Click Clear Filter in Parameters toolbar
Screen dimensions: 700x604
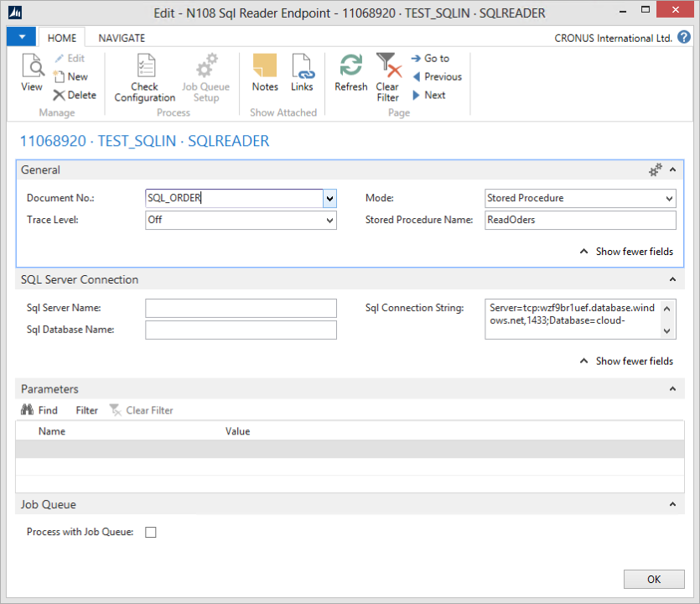(142, 410)
